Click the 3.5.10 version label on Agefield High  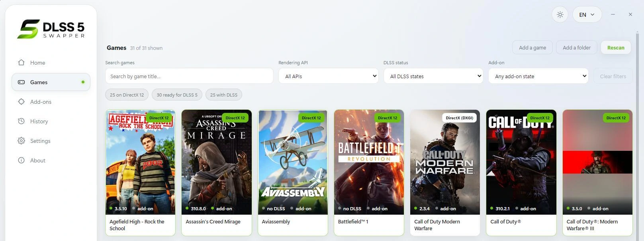[121, 209]
